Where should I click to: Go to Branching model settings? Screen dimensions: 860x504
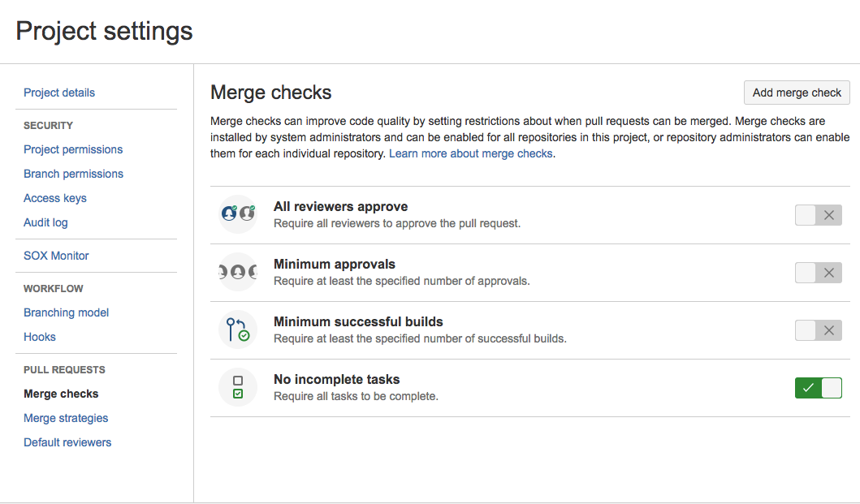pyautogui.click(x=67, y=312)
